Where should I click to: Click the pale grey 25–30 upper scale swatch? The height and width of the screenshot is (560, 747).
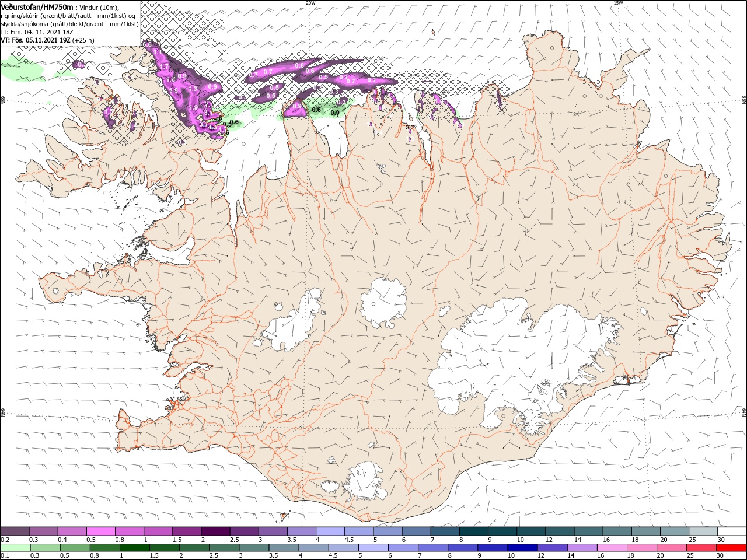pyautogui.click(x=704, y=531)
